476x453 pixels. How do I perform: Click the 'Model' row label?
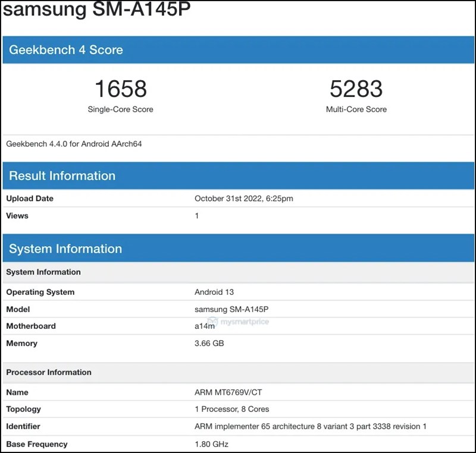pyautogui.click(x=18, y=309)
